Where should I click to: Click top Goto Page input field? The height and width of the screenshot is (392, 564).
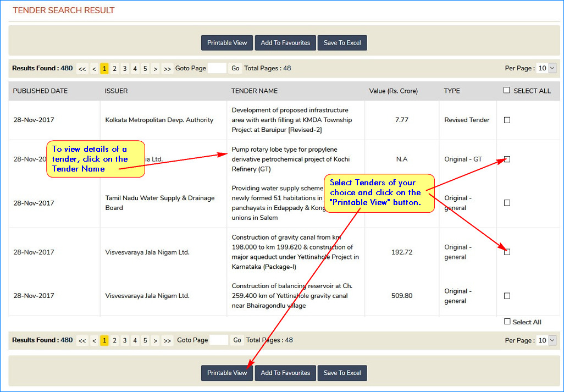[x=217, y=68]
